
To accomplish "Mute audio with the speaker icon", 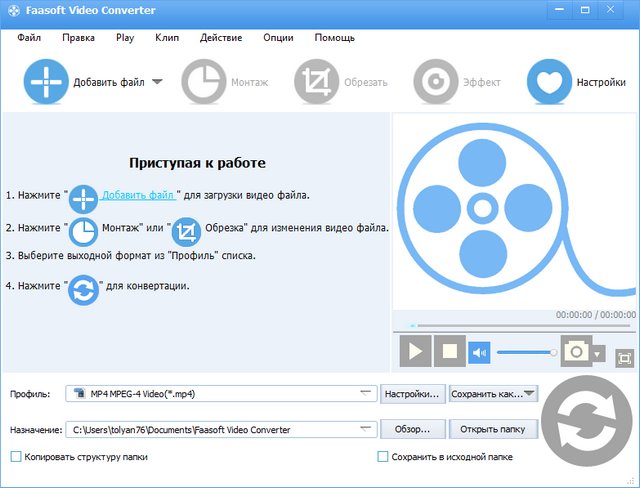I will coord(480,352).
